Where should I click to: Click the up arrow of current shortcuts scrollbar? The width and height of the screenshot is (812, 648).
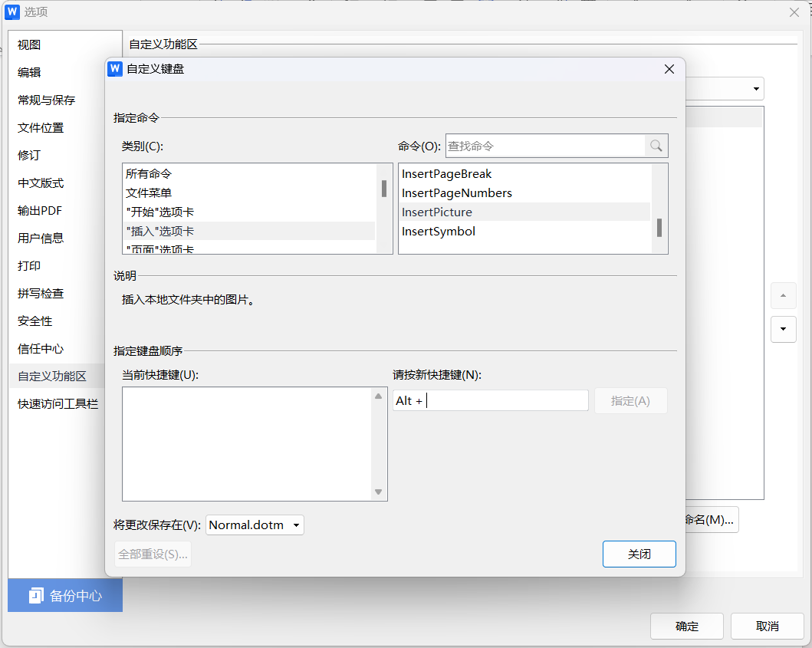coord(379,396)
